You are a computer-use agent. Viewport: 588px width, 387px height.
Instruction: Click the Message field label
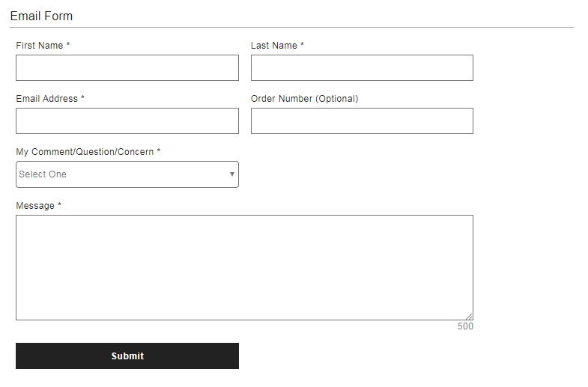click(35, 206)
